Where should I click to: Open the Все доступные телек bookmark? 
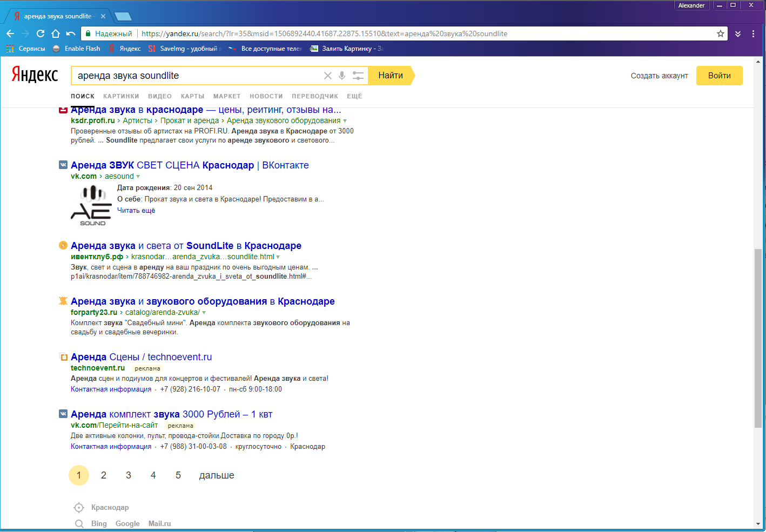265,49
